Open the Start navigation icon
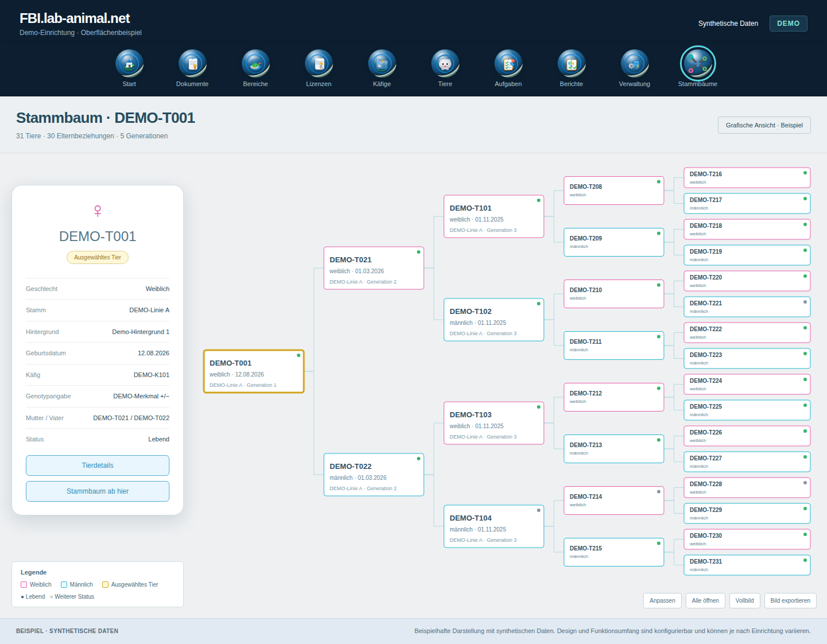 pos(129,64)
